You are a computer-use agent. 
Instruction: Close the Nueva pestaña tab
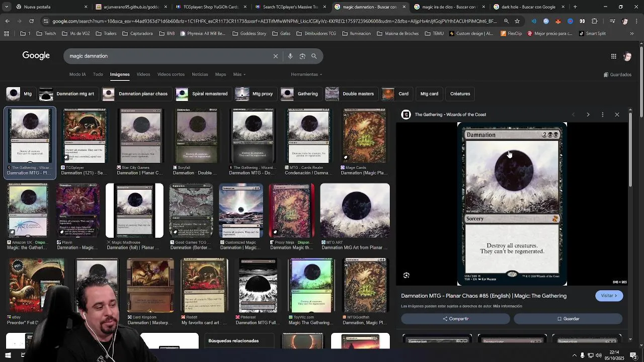click(x=86, y=7)
